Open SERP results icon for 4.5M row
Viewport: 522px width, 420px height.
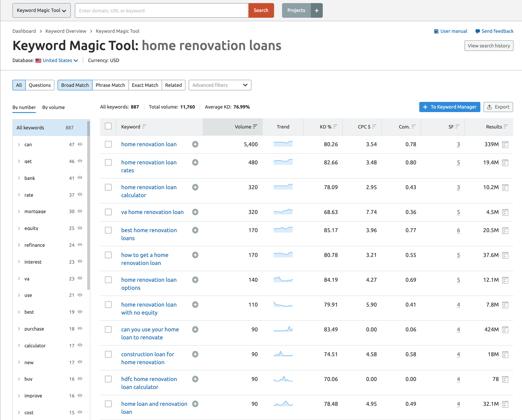pos(505,212)
